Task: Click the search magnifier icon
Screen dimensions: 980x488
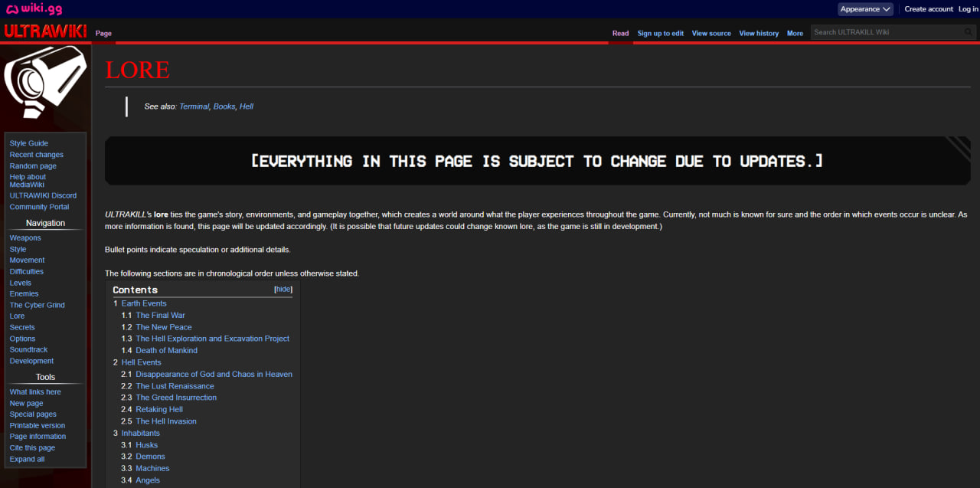Action: click(969, 32)
